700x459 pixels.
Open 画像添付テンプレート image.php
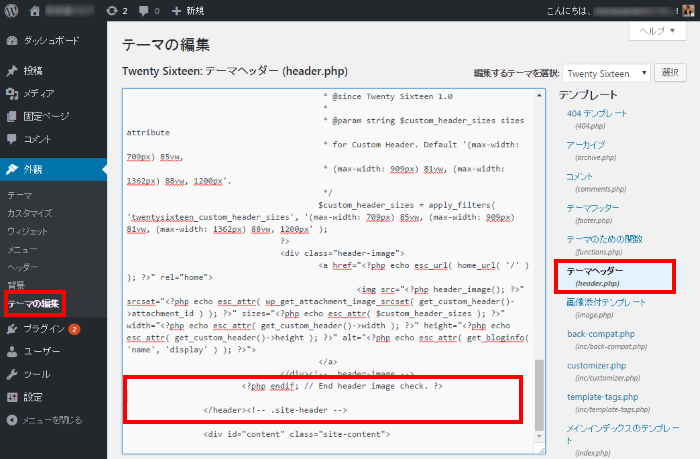(x=606, y=302)
